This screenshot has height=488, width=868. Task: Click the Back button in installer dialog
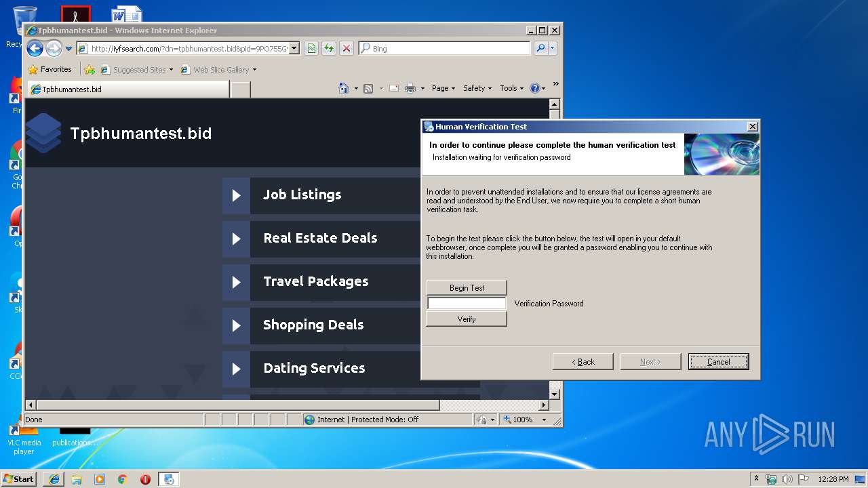(583, 361)
